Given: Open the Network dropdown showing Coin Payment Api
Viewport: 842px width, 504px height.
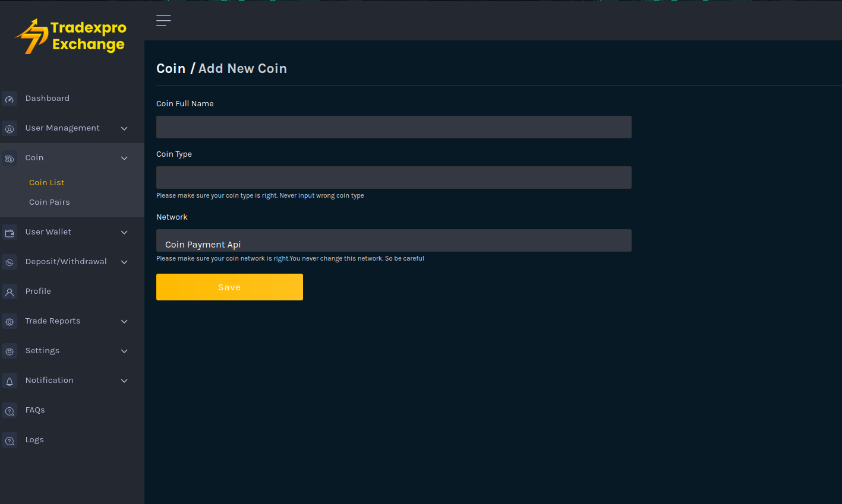Looking at the screenshot, I should coord(393,240).
